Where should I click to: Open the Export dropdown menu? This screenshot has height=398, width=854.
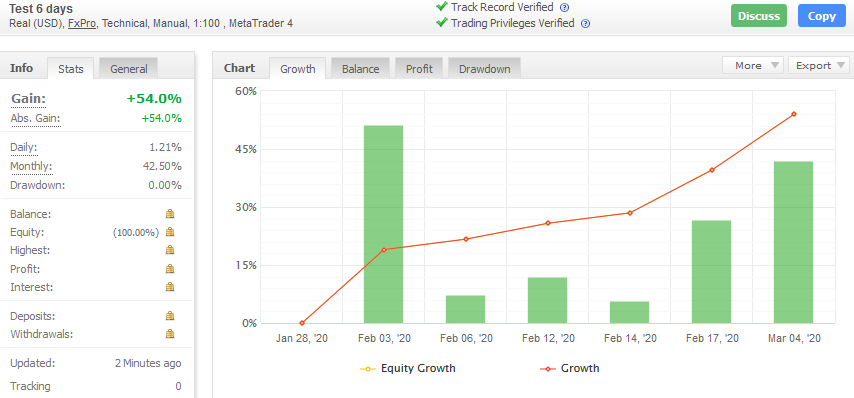(x=819, y=65)
